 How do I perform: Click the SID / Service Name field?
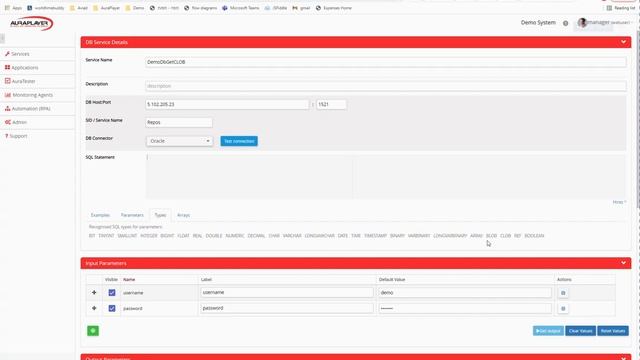179,122
